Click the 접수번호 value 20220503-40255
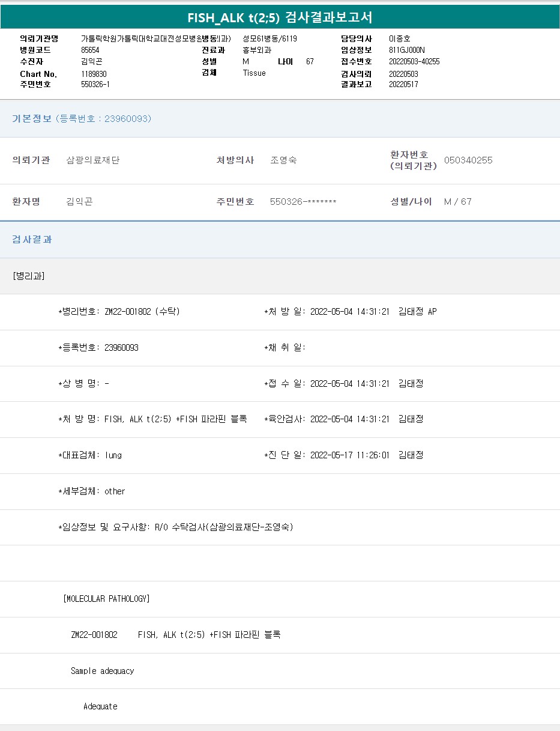 [x=414, y=61]
